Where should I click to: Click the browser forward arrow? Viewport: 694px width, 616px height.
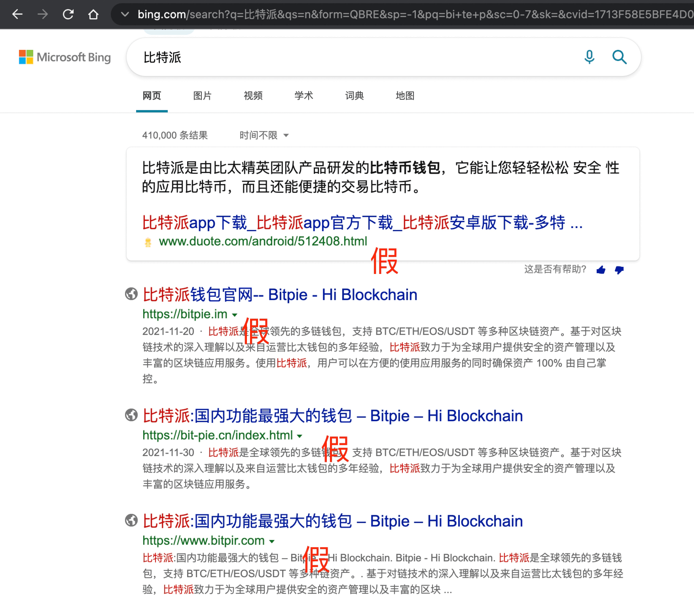43,15
